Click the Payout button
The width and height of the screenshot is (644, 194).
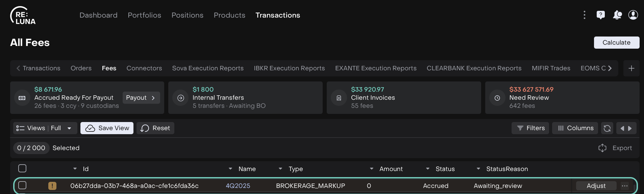point(141,98)
